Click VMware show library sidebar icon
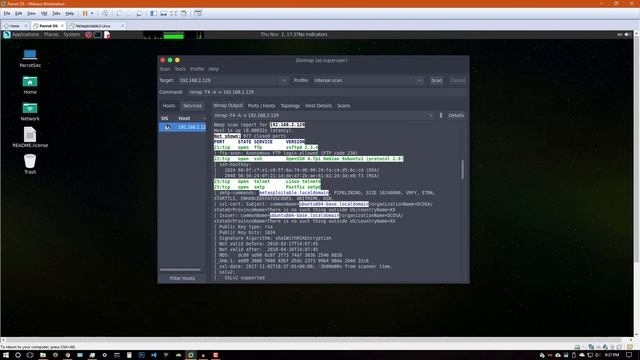Viewport: 640px width, 360px height. click(153, 13)
